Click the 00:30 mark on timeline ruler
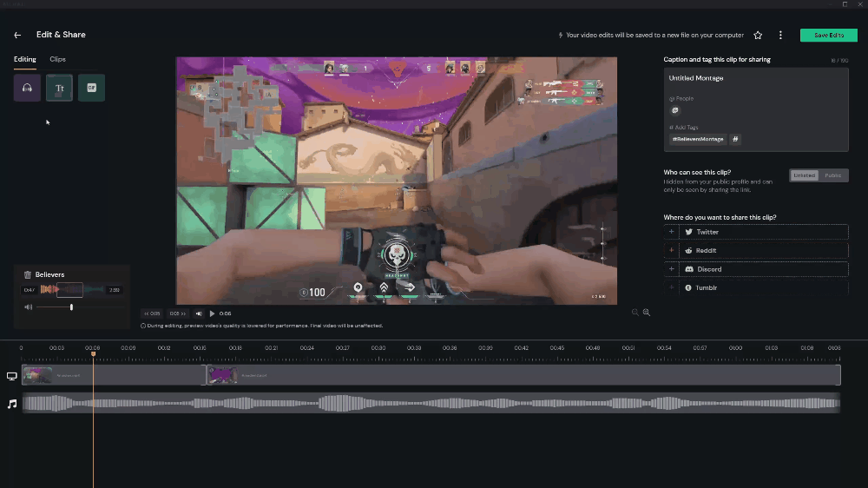 click(378, 348)
